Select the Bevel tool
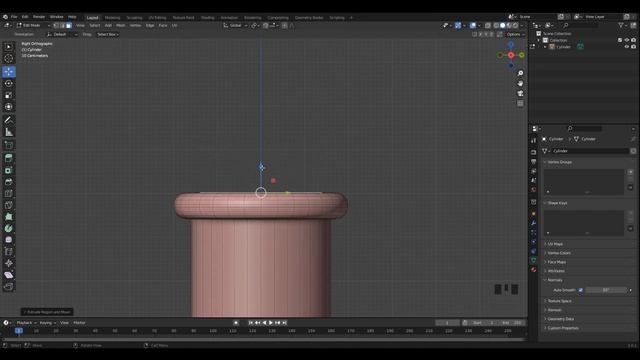Viewport: 640px width, 360px height. (x=9, y=182)
